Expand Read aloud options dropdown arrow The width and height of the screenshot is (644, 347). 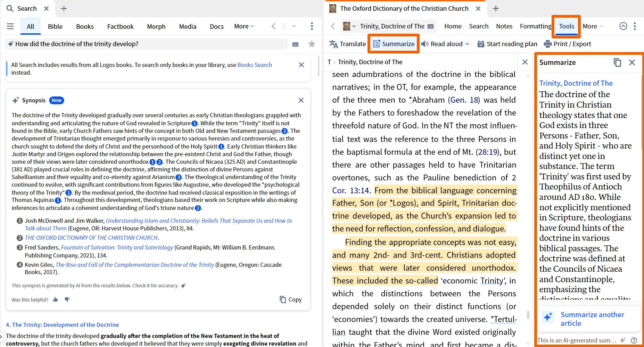click(x=467, y=44)
